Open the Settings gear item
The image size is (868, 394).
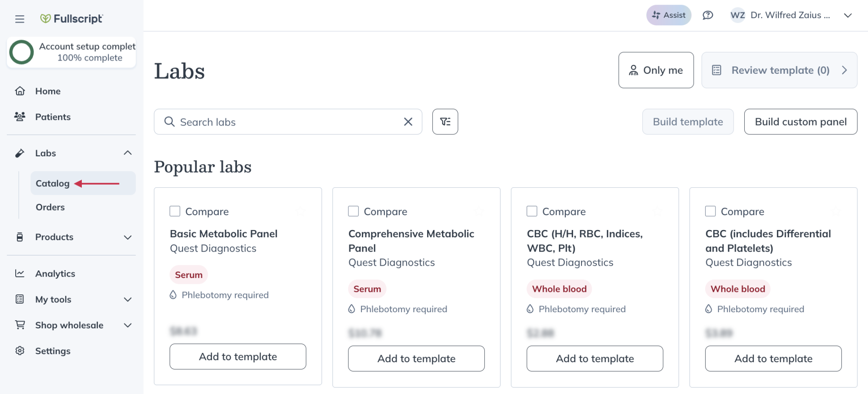point(53,351)
